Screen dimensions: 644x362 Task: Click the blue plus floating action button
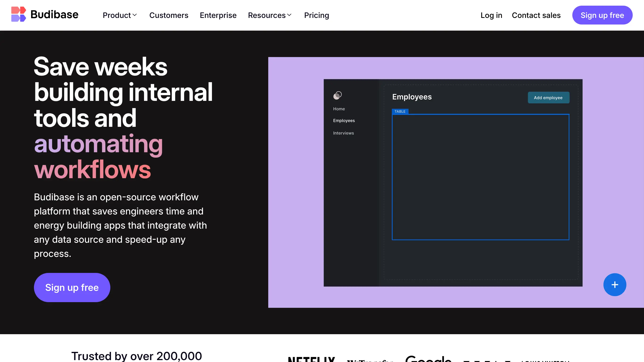(x=615, y=284)
